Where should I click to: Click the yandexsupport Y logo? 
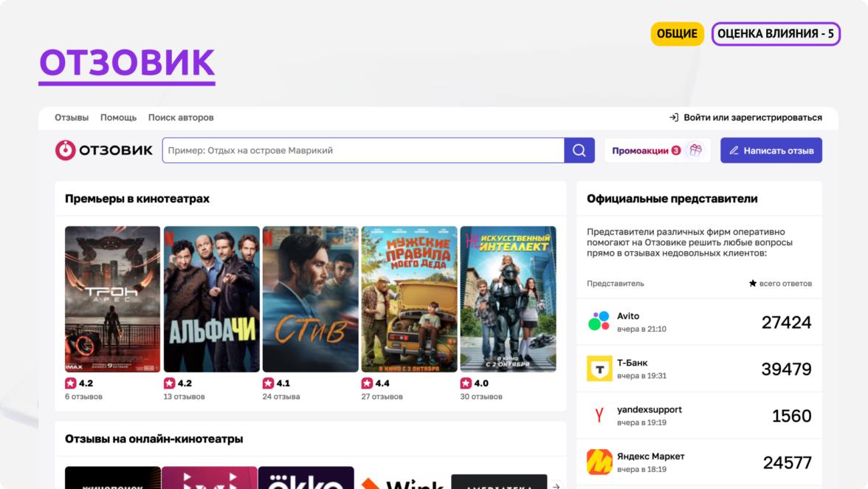599,415
